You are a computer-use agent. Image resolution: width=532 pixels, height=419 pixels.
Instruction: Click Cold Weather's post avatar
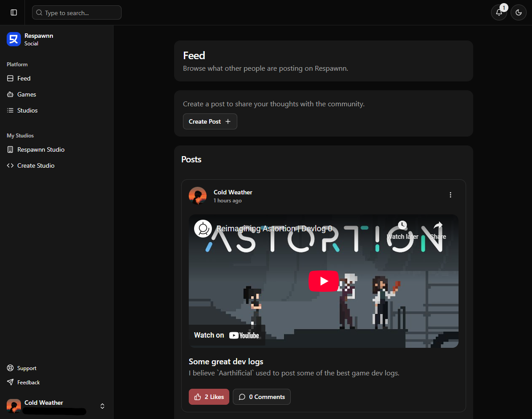198,196
